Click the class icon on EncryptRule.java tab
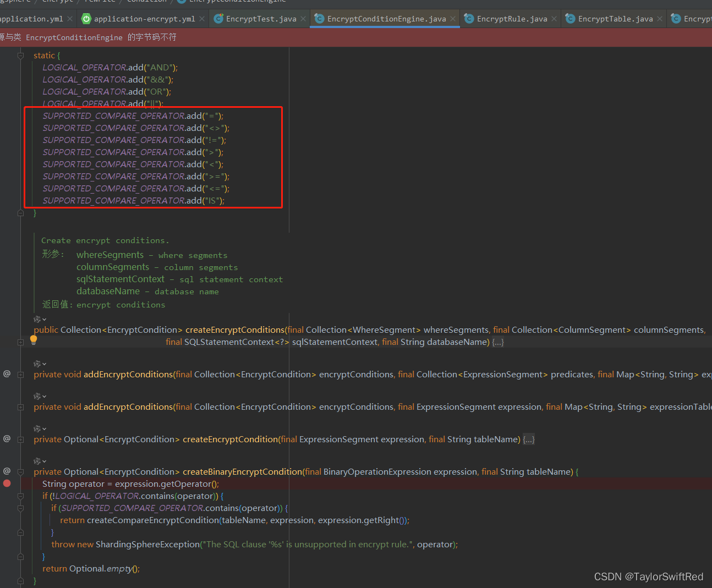Viewport: 712px width, 588px height. tap(469, 19)
